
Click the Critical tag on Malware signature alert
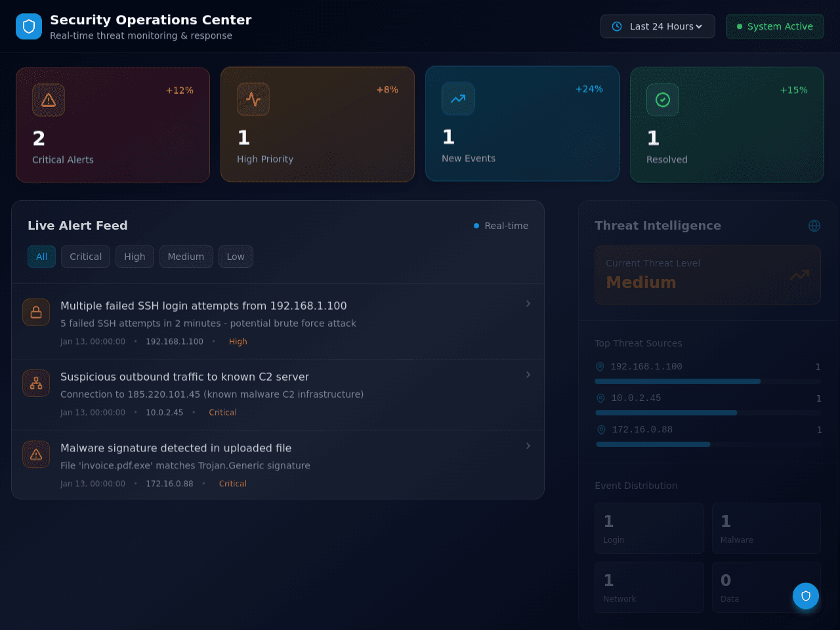(233, 484)
